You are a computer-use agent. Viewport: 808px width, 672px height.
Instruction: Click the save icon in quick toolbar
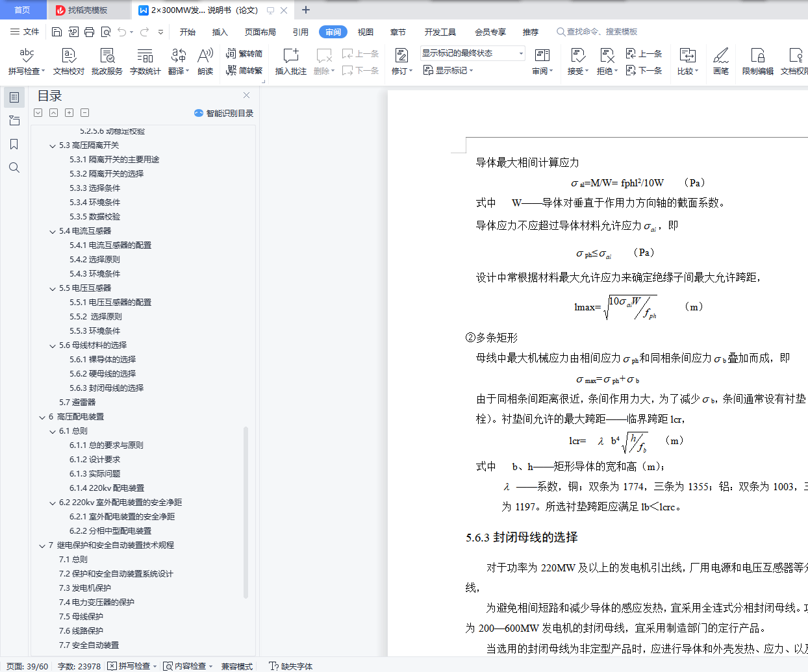tap(57, 32)
